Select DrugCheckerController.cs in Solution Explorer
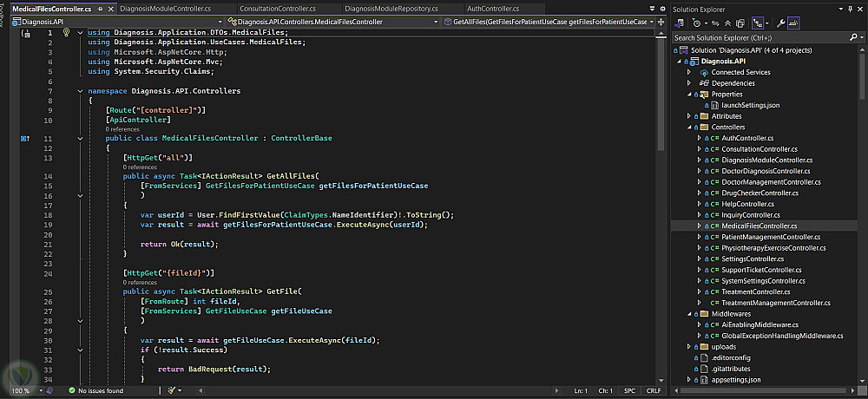 pyautogui.click(x=759, y=193)
